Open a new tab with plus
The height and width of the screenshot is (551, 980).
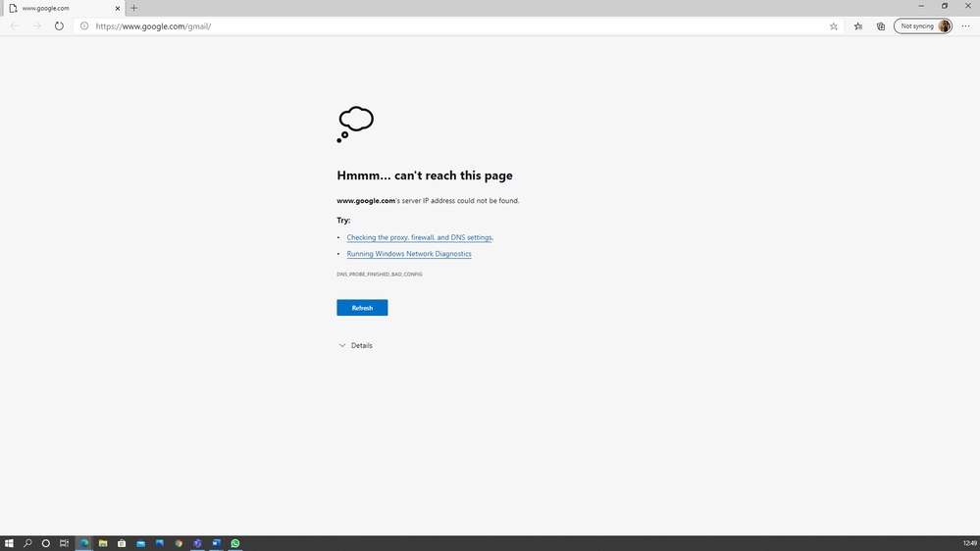coord(133,8)
